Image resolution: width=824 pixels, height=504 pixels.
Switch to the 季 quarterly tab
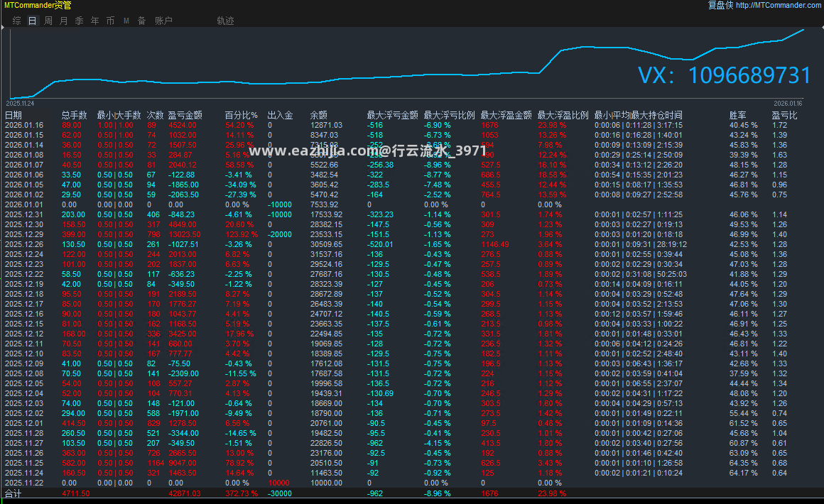click(80, 21)
